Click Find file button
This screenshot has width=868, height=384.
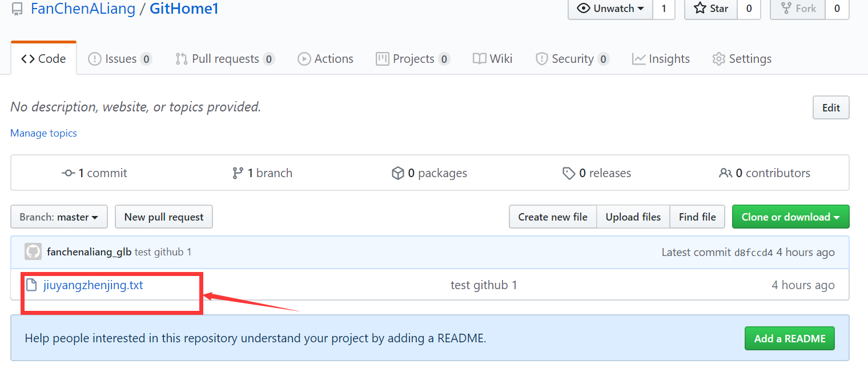[x=697, y=217]
